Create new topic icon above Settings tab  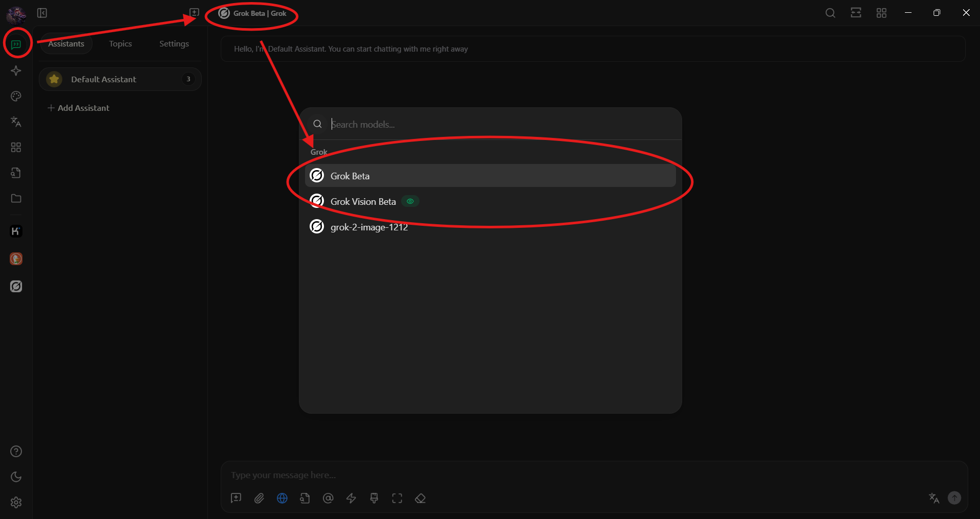pos(194,12)
